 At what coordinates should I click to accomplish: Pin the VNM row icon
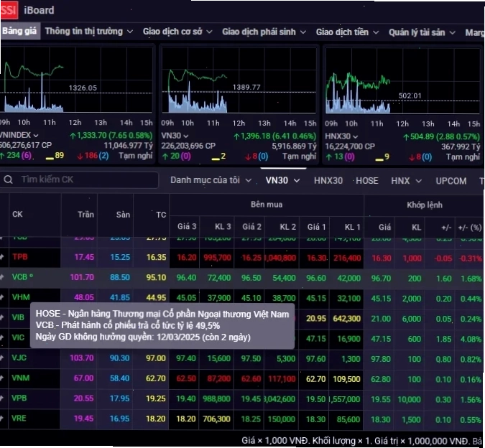(x=2, y=378)
